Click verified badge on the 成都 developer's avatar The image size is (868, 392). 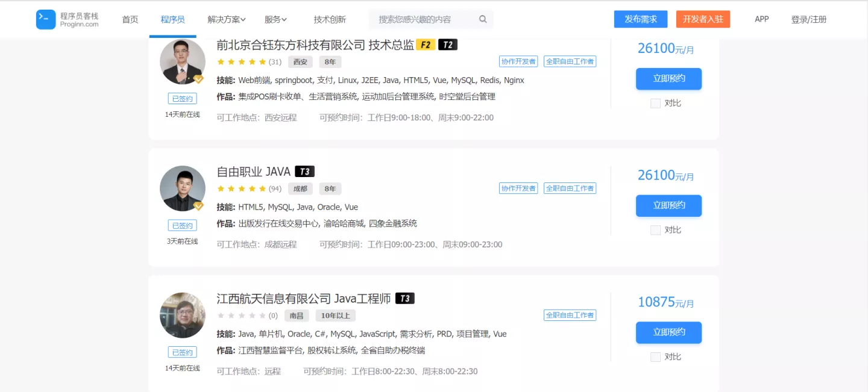[x=198, y=206]
